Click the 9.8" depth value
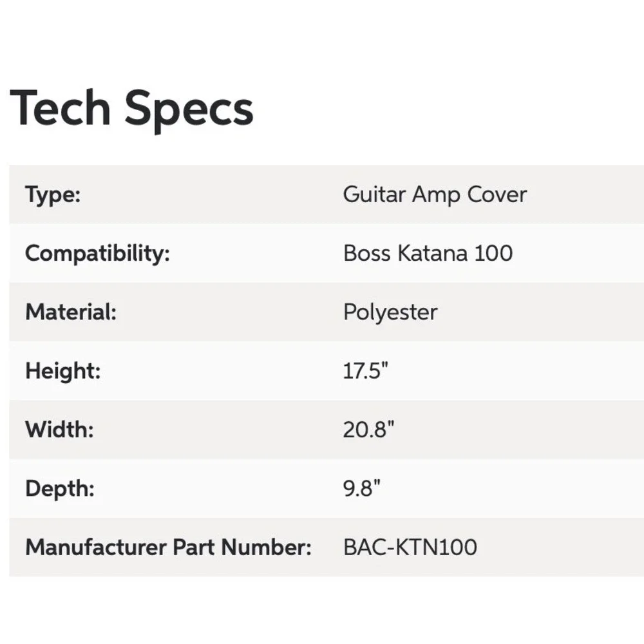Screen dimensions: 644x644 tap(361, 489)
